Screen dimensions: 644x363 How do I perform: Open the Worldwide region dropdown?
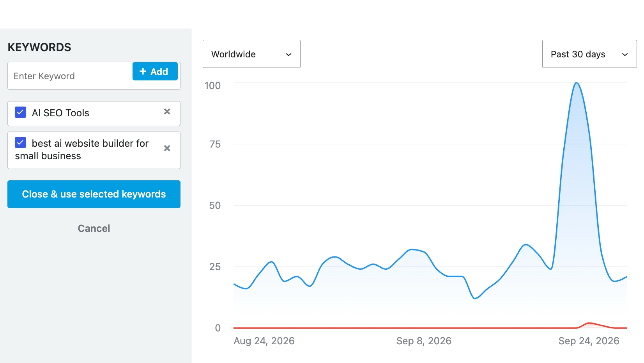251,54
